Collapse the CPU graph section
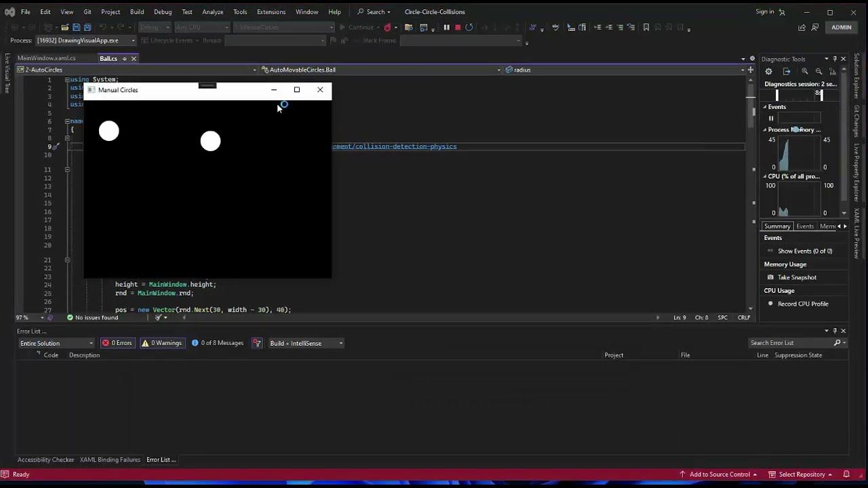The height and width of the screenshot is (488, 868). click(765, 176)
